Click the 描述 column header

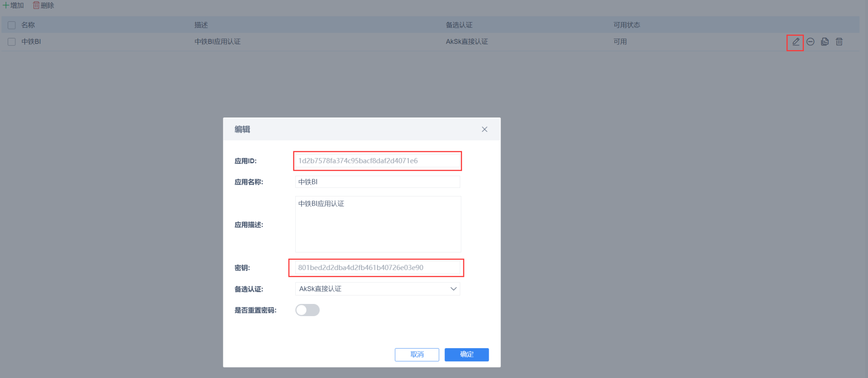[201, 25]
